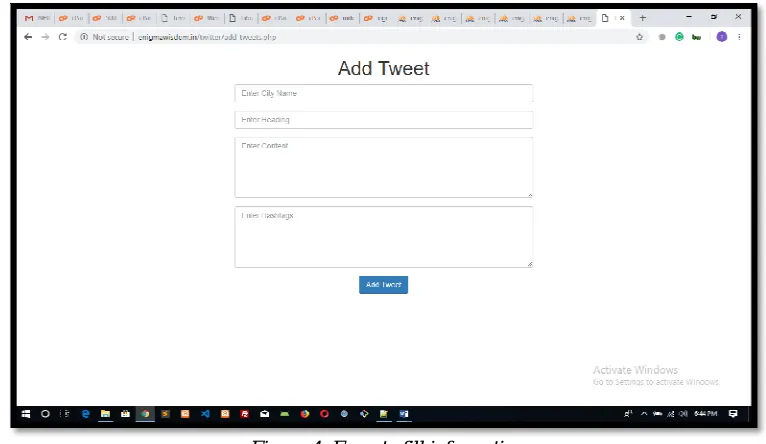Submit with the blue Add Tweet button
766x444 pixels.
383,285
